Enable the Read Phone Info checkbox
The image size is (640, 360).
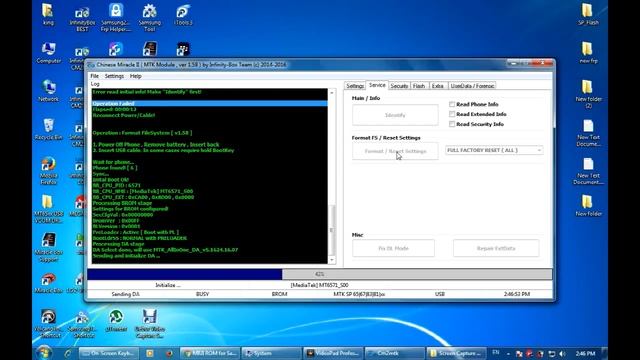[x=452, y=104]
